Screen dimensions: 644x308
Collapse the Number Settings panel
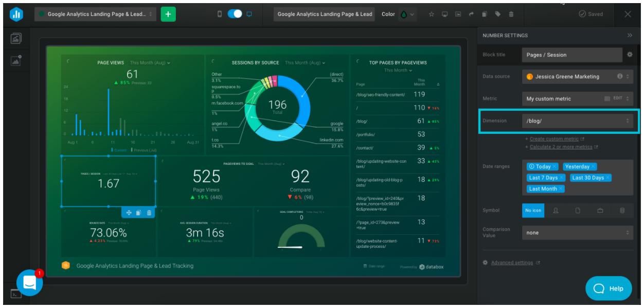point(630,36)
